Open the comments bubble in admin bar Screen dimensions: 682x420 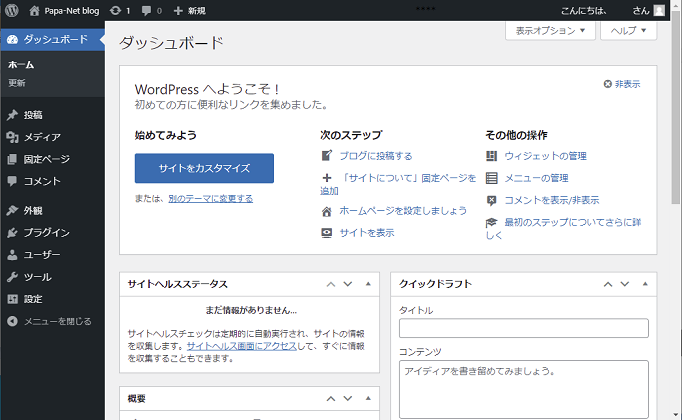click(147, 10)
